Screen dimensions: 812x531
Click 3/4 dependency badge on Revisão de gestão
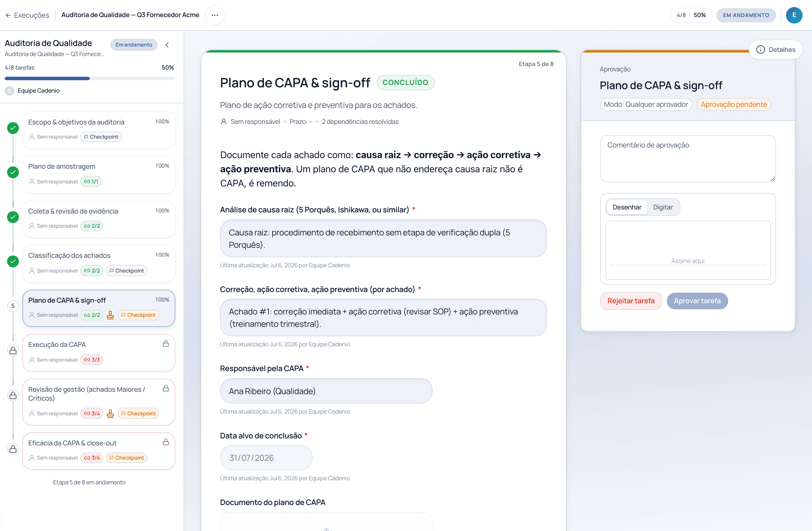[92, 414]
